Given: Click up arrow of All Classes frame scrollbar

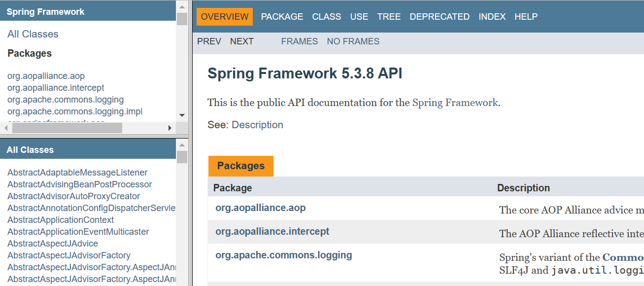Looking at the screenshot, I should point(182,144).
